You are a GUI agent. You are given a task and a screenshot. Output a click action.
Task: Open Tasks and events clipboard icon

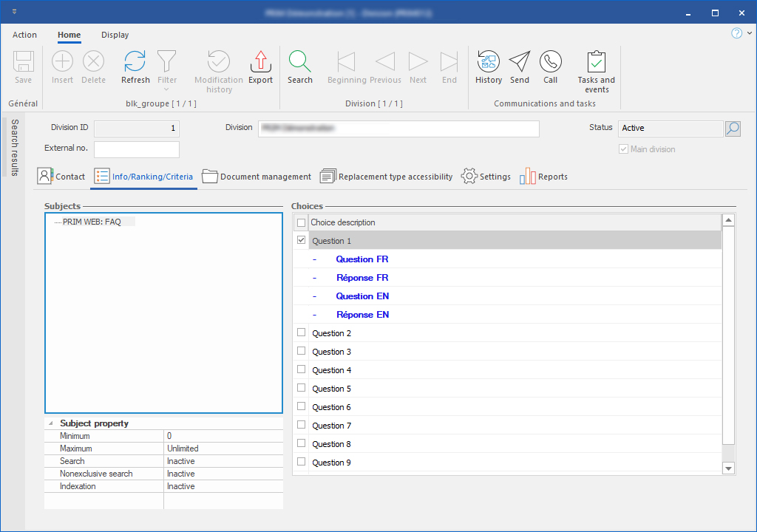(x=596, y=62)
